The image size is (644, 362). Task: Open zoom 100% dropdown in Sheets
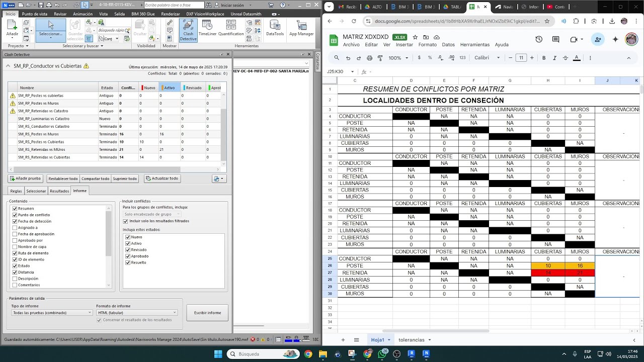(x=398, y=58)
